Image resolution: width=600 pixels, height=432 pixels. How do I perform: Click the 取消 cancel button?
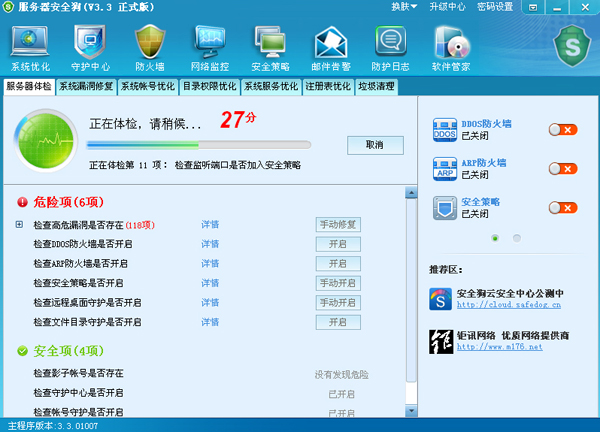coord(375,145)
